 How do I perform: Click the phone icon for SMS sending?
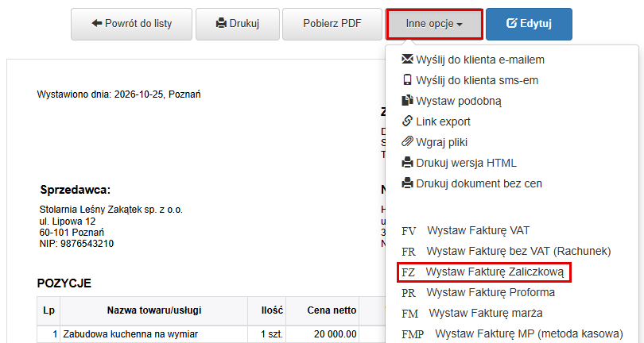point(407,79)
